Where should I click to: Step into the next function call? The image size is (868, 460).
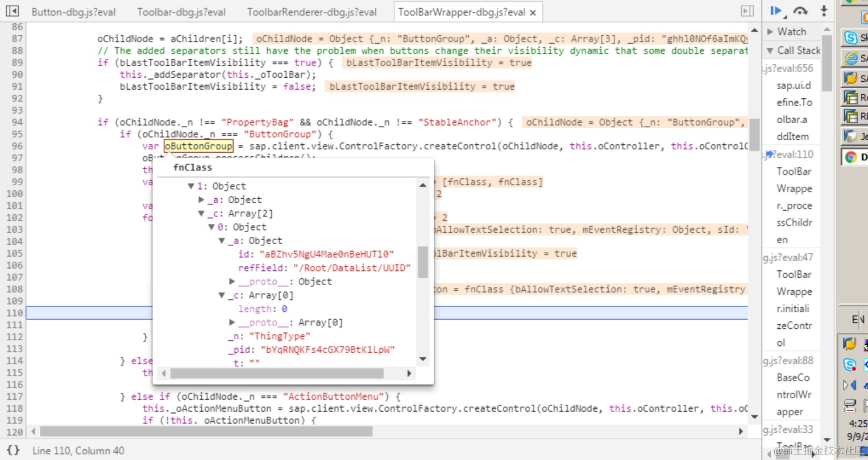(x=824, y=11)
